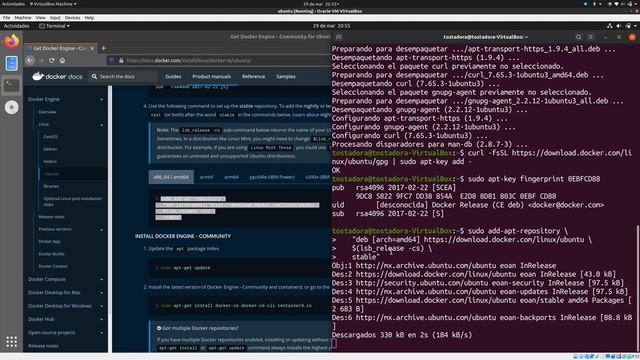The height and width of the screenshot is (360, 640).
Task: Expand the Docker Compose section
Action: 102,280
